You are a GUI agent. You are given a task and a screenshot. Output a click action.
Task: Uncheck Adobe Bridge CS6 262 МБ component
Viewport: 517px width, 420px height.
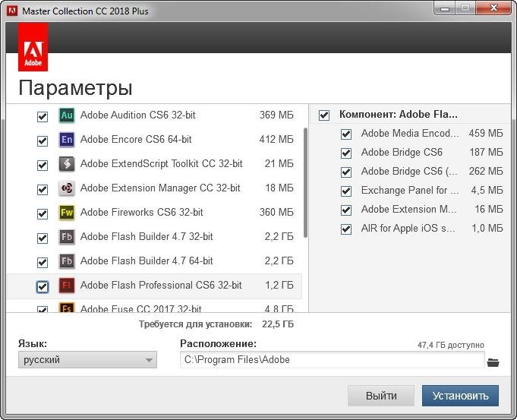tap(346, 172)
